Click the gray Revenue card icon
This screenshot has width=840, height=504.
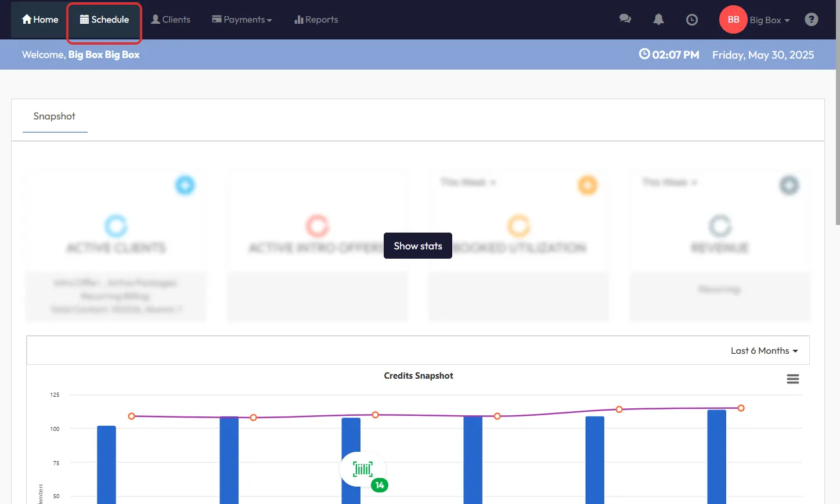coord(789,186)
